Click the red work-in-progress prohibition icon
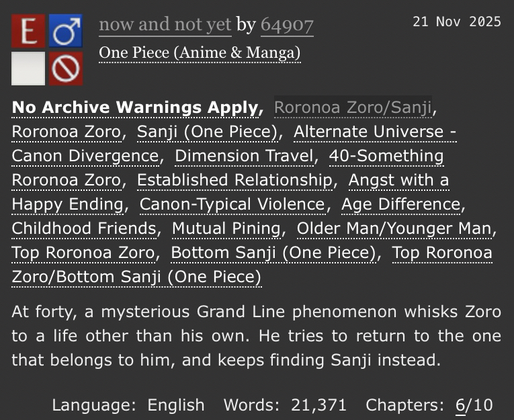The width and height of the screenshot is (514, 420). pos(65,68)
